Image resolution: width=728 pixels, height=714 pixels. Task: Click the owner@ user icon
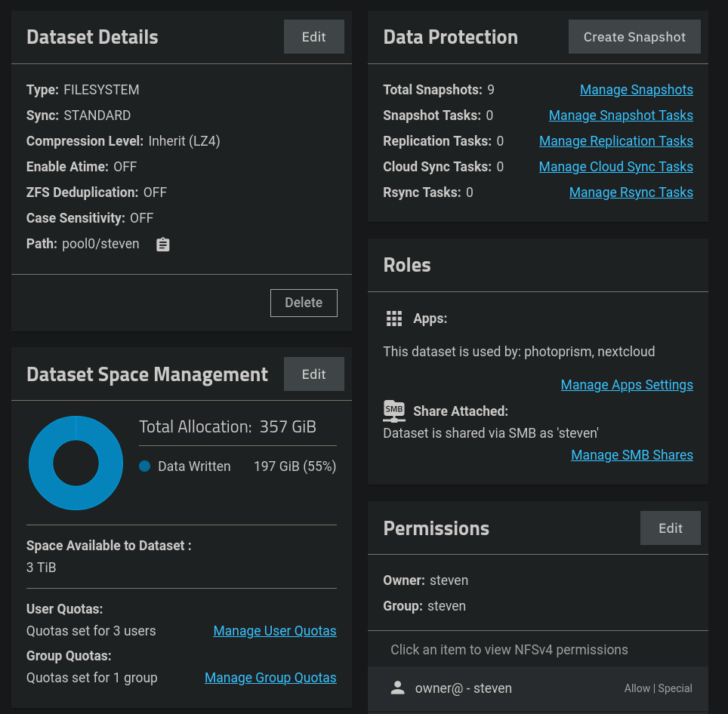click(397, 688)
